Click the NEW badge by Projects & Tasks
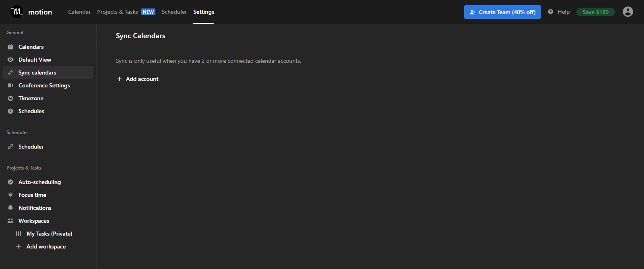644x269 pixels. click(148, 12)
